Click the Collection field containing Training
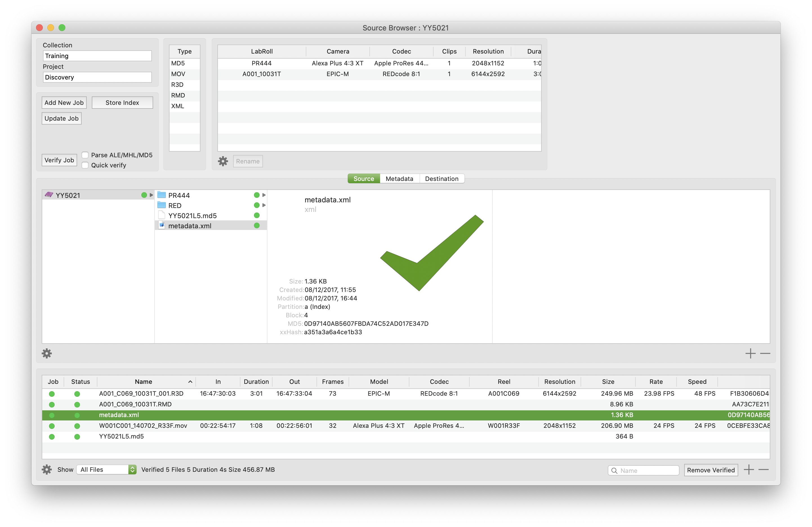Screen dimensions: 812x527 (97, 56)
